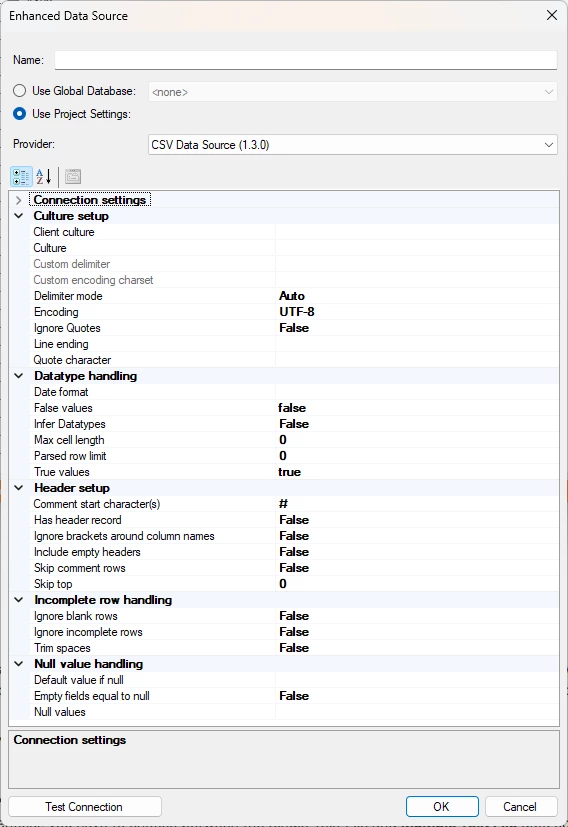Click the Test Connection button
The image size is (568, 827).
click(85, 806)
